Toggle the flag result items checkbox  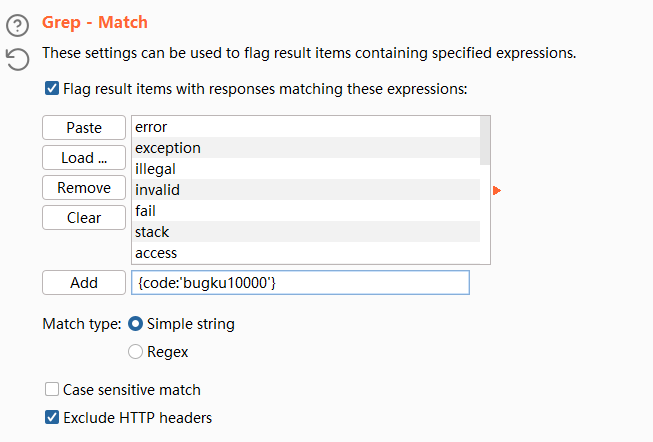point(52,89)
